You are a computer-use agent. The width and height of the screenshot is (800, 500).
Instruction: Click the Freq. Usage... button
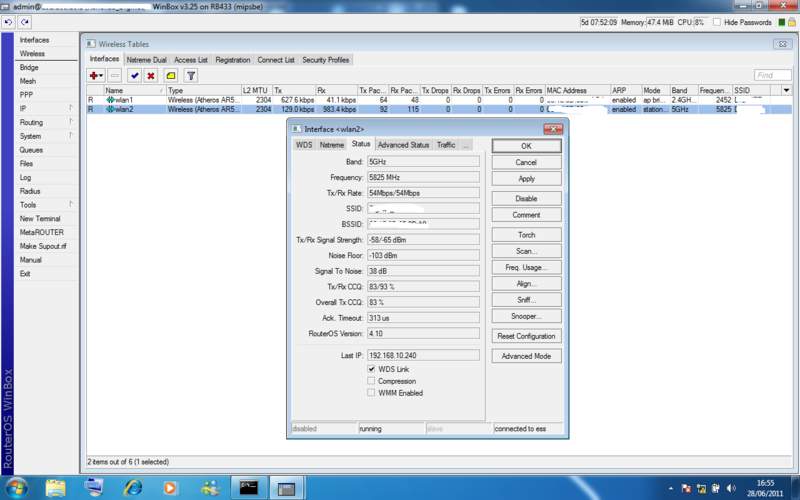526,267
